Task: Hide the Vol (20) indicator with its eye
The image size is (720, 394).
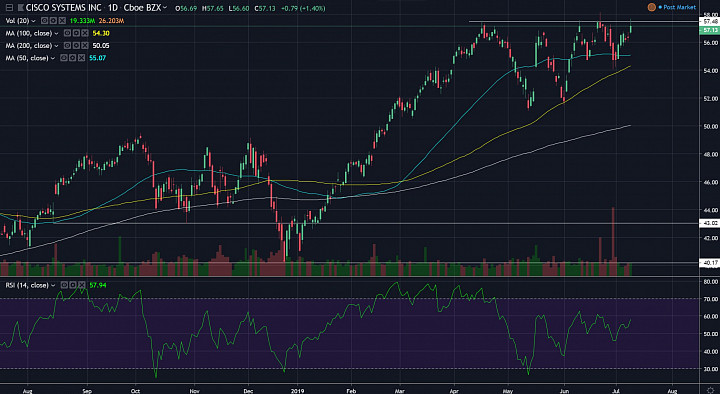Action: pyautogui.click(x=45, y=21)
